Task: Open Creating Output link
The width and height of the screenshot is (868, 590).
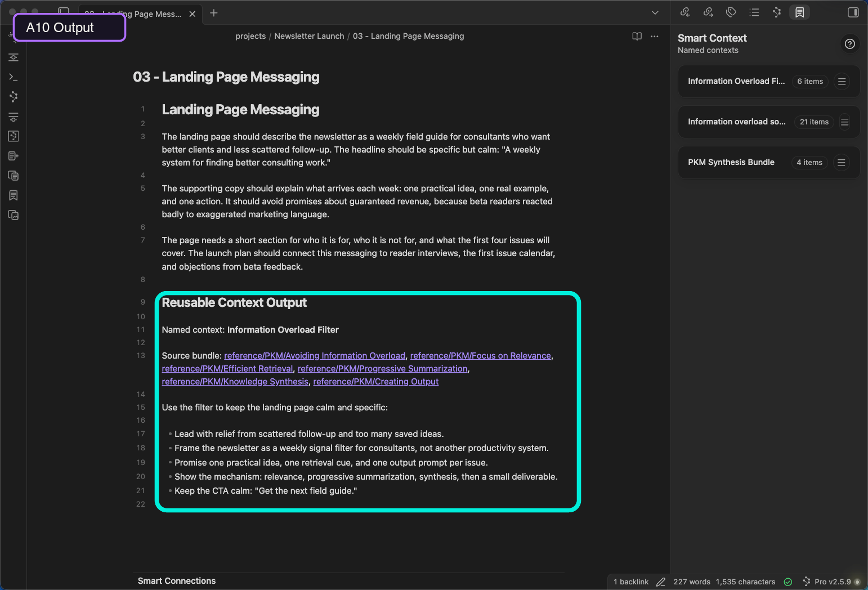Action: [376, 382]
